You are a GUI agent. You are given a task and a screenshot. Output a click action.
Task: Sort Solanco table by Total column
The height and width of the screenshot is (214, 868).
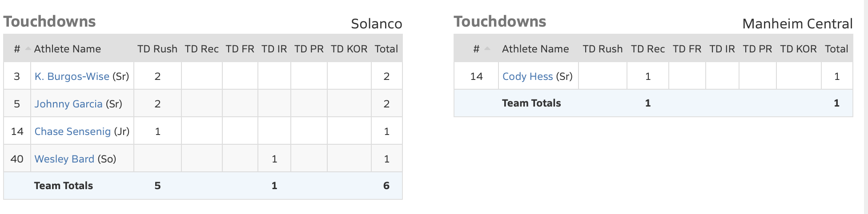(386, 49)
